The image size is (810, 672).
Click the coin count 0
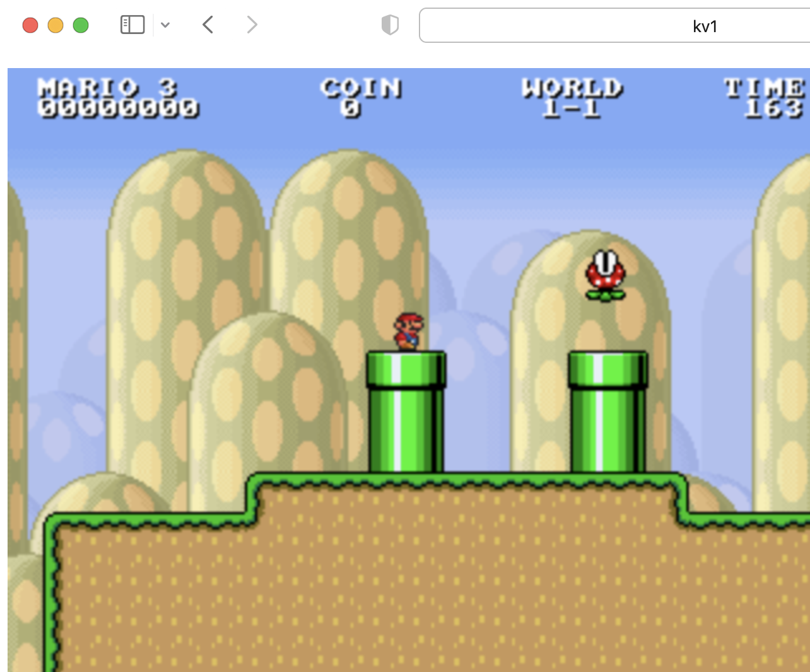point(351,108)
